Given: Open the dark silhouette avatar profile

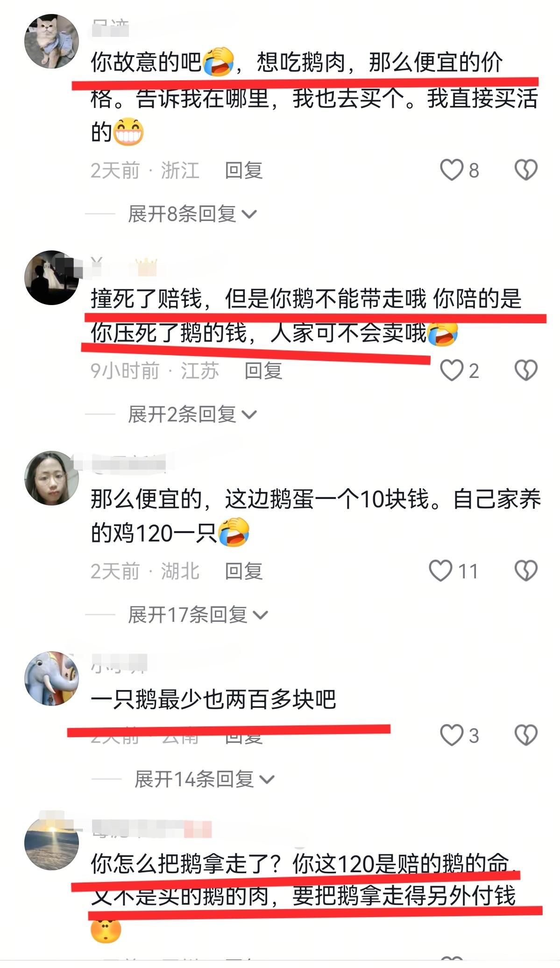Looking at the screenshot, I should [52, 278].
